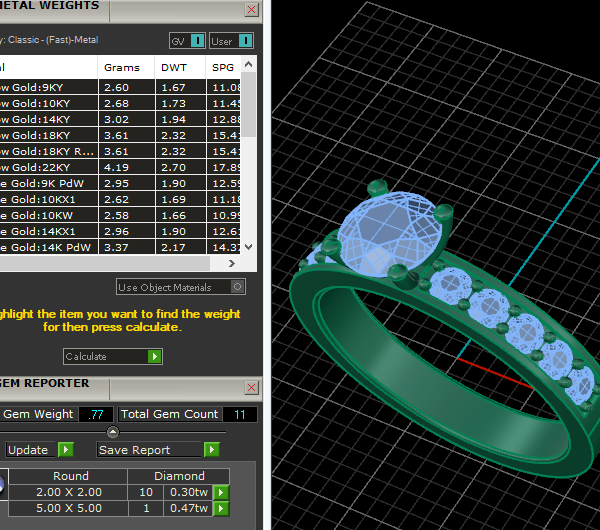
Task: Close the Gem Reporter panel
Action: [x=251, y=385]
